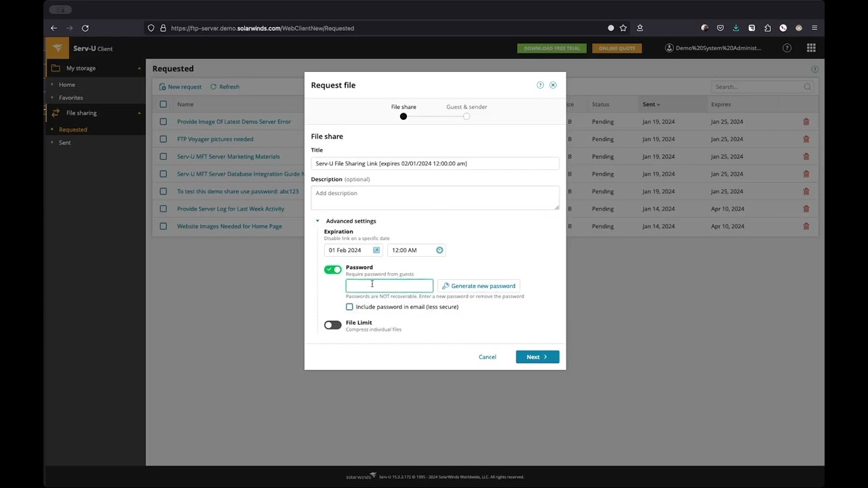Click the Next button
The height and width of the screenshot is (488, 868).
537,357
